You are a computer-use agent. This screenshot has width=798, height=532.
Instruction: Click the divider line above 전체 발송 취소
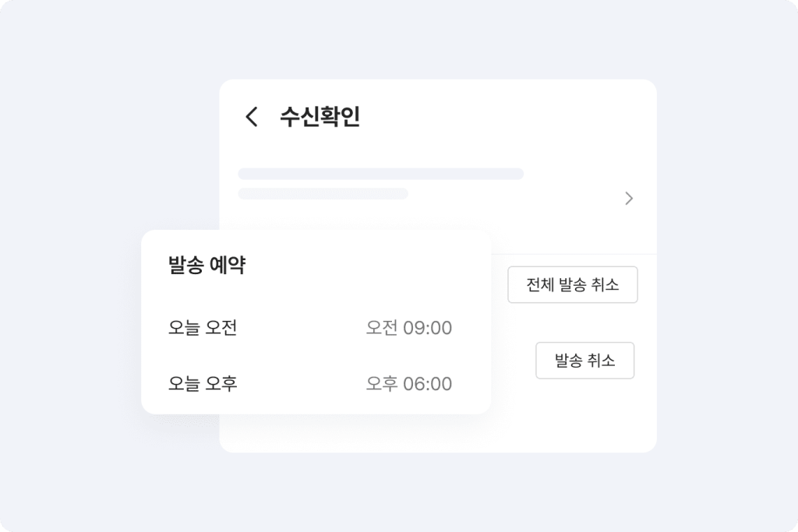573,254
